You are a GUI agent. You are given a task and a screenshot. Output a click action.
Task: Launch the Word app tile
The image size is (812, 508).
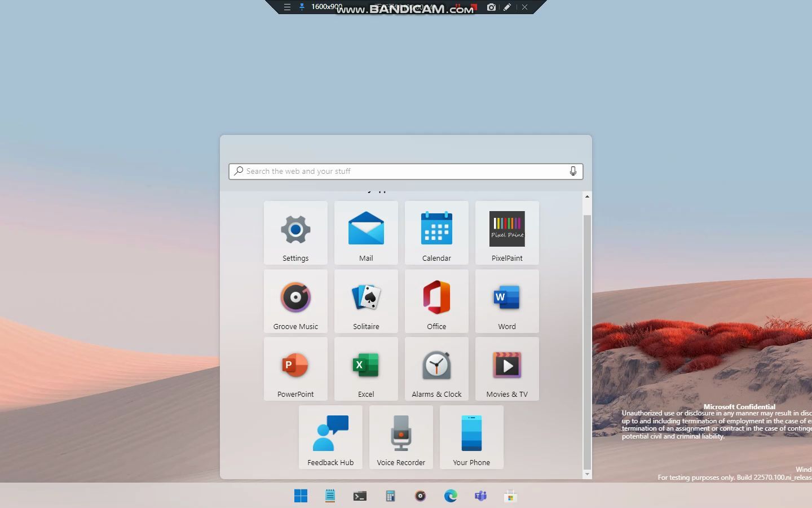(x=507, y=301)
